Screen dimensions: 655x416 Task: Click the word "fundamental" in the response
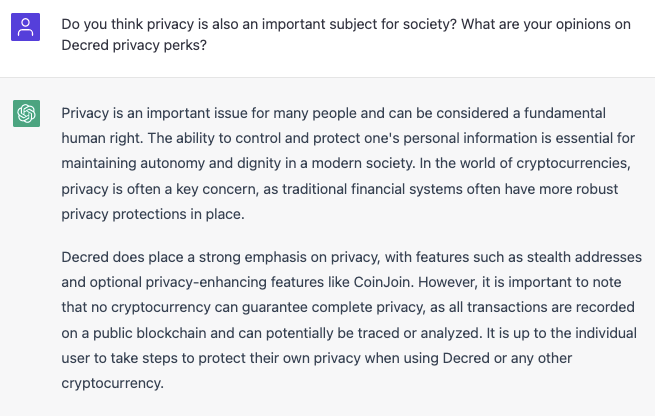[565, 113]
